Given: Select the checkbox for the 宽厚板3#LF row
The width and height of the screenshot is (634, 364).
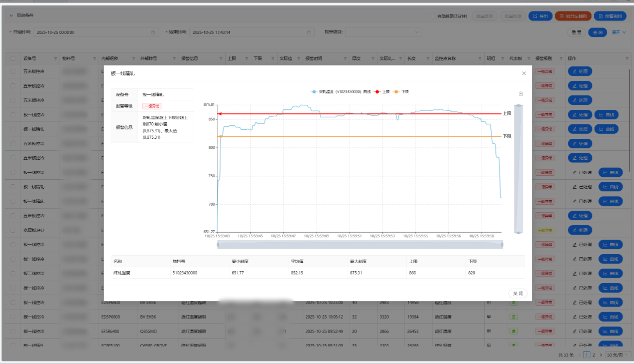Looking at the screenshot, I should (12, 230).
